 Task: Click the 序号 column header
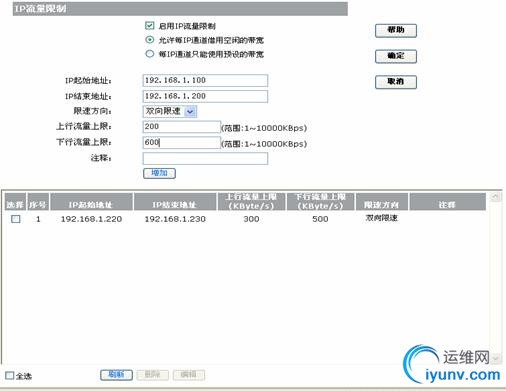coord(38,202)
